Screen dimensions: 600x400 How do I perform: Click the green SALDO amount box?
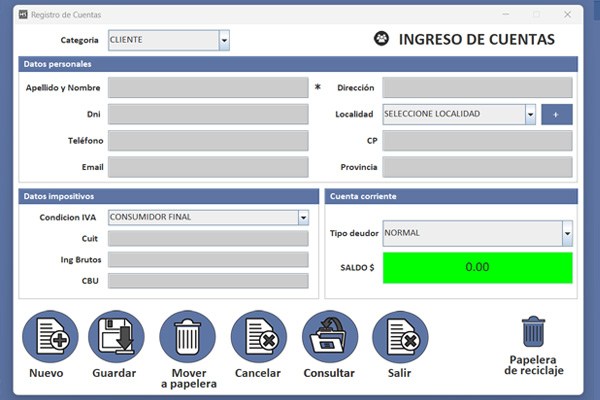pyautogui.click(x=477, y=268)
